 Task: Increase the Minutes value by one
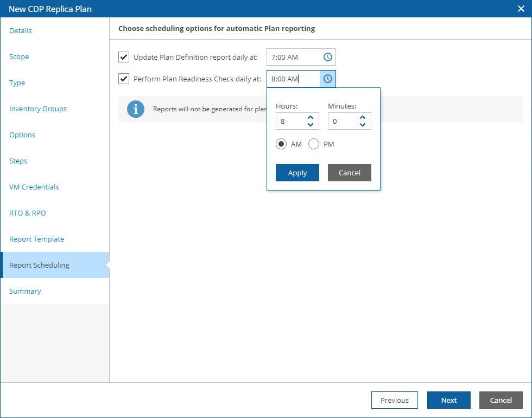pos(363,117)
